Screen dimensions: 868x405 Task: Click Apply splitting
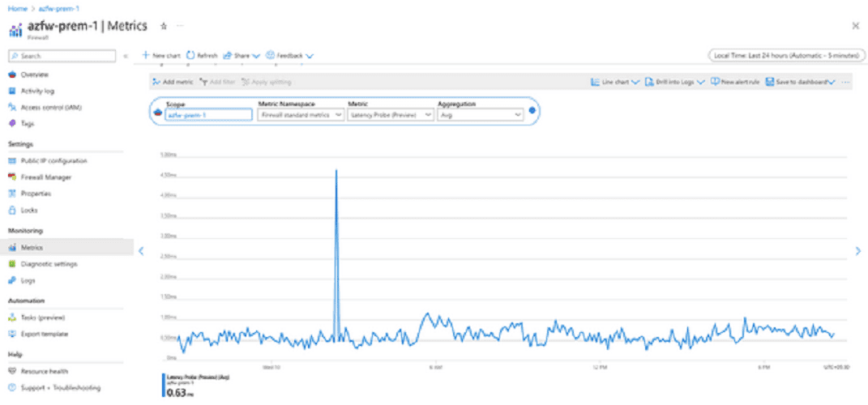pos(267,82)
